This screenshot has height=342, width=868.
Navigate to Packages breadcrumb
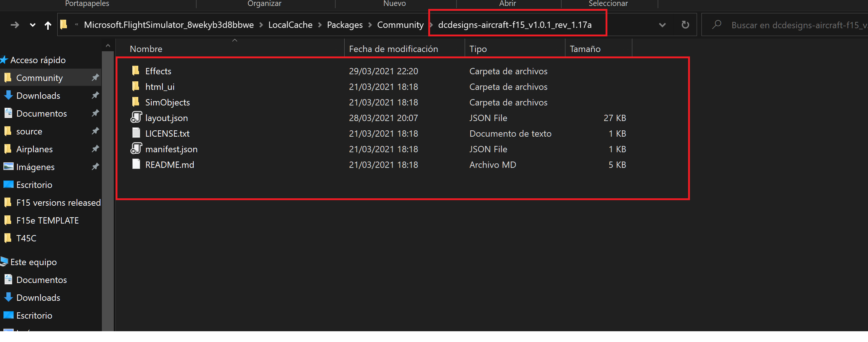pyautogui.click(x=345, y=25)
